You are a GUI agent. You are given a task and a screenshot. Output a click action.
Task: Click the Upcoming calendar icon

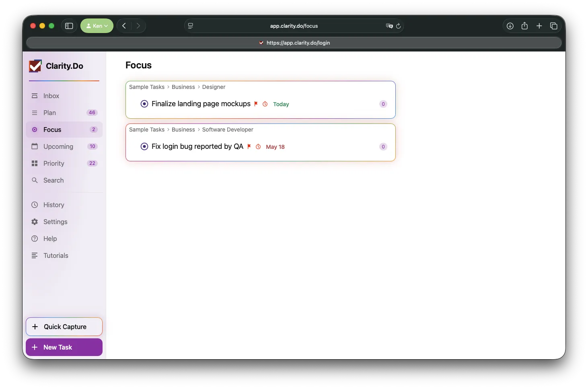[x=35, y=146]
